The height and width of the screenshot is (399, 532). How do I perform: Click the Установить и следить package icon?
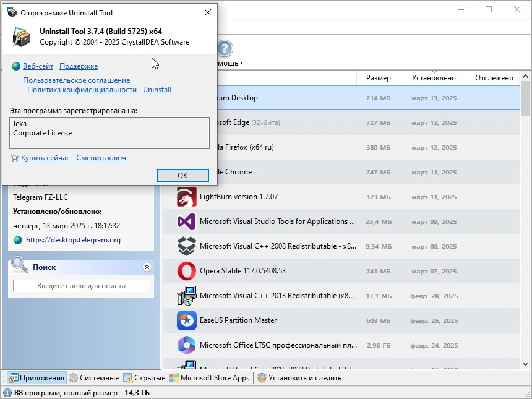pos(262,378)
